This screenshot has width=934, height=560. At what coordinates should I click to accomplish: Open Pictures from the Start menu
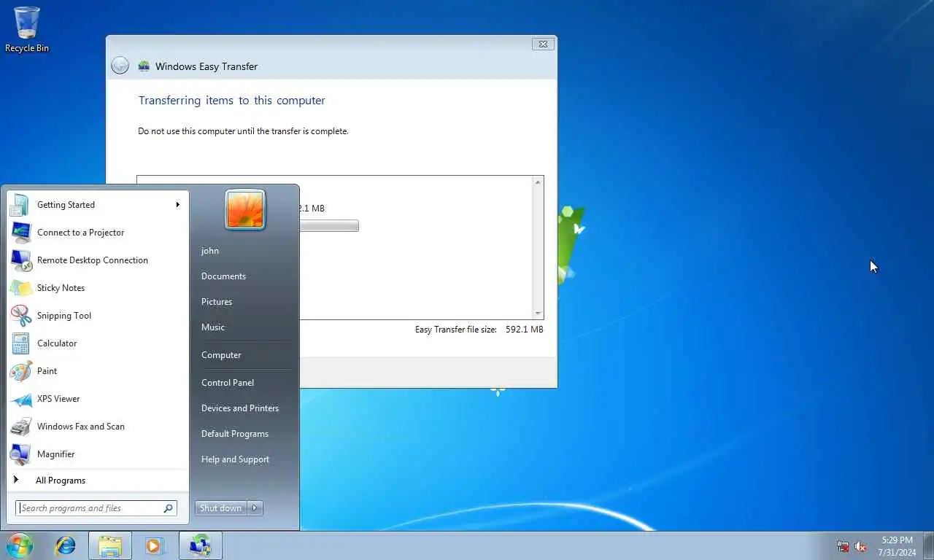click(x=217, y=302)
